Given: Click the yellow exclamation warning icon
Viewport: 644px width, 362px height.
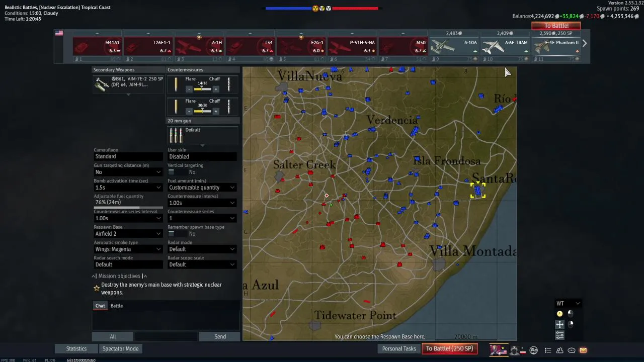Looking at the screenshot, I should (559, 314).
